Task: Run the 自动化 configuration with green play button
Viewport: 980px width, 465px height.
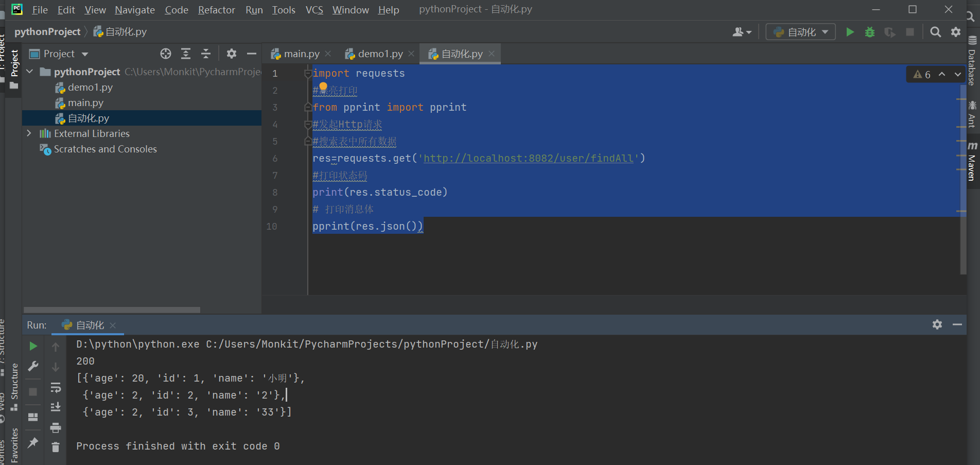Action: pyautogui.click(x=850, y=32)
